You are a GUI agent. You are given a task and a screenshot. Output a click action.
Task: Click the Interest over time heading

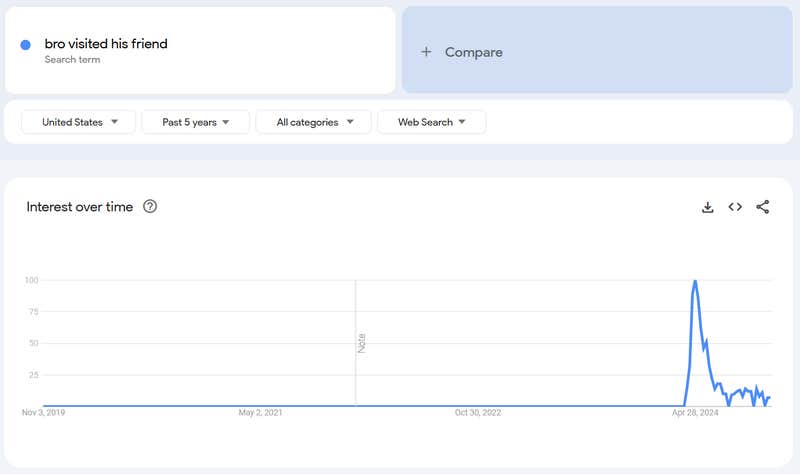click(79, 207)
